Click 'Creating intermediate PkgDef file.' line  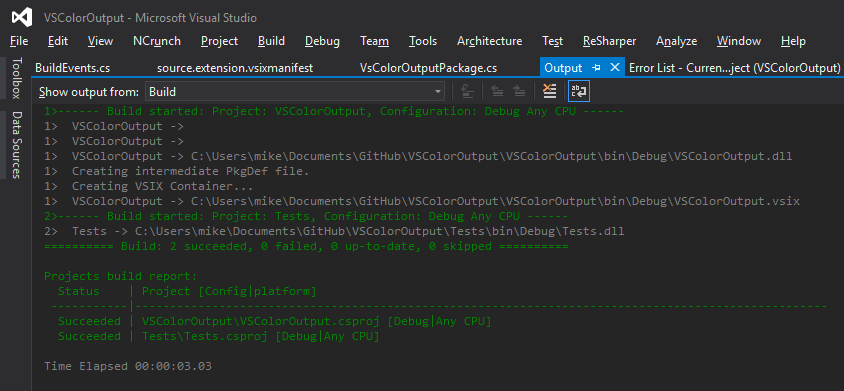tap(177, 172)
